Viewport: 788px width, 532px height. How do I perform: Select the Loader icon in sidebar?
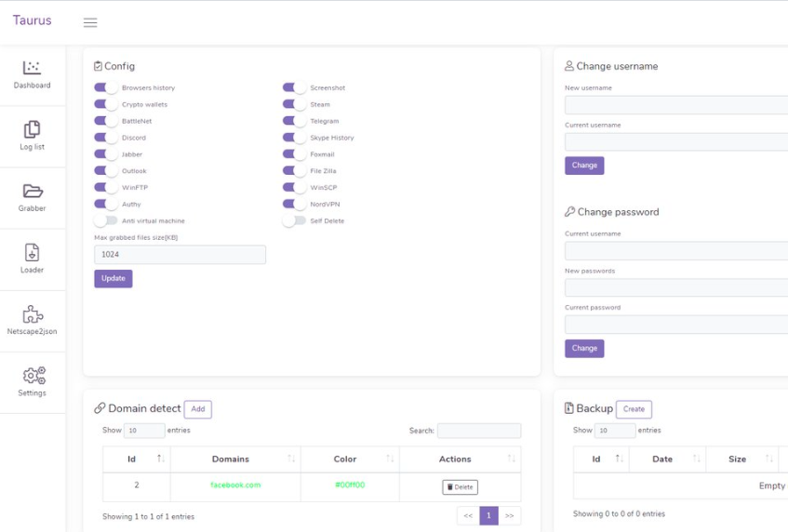33,252
